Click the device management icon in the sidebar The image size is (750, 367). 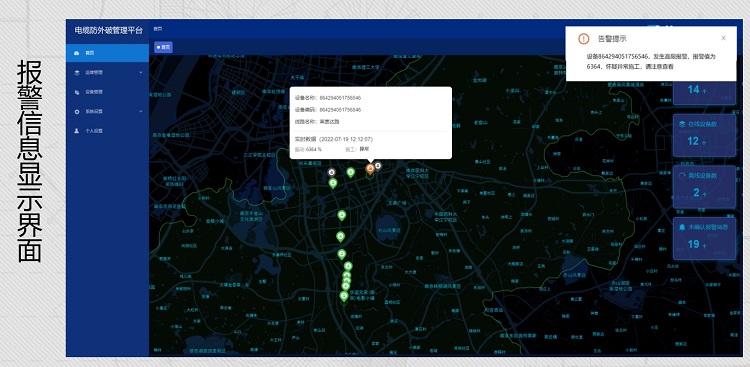(77, 92)
